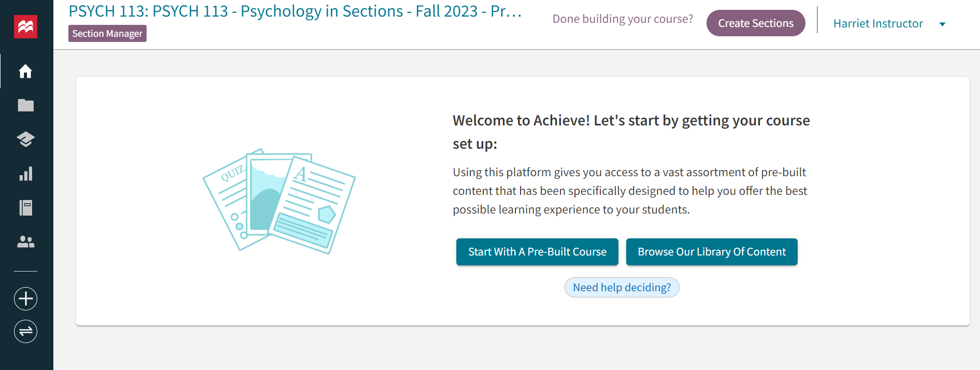The width and height of the screenshot is (980, 370).
Task: Open the course content folder icon
Action: pyautogui.click(x=25, y=105)
